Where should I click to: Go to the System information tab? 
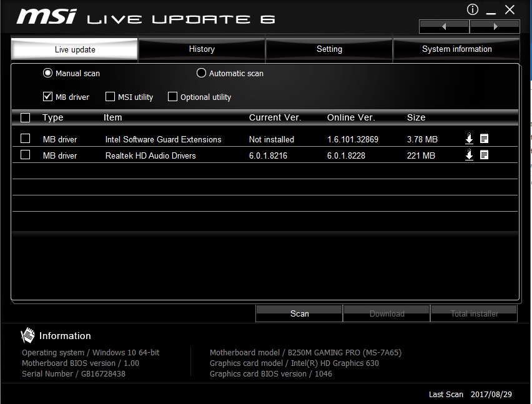456,49
